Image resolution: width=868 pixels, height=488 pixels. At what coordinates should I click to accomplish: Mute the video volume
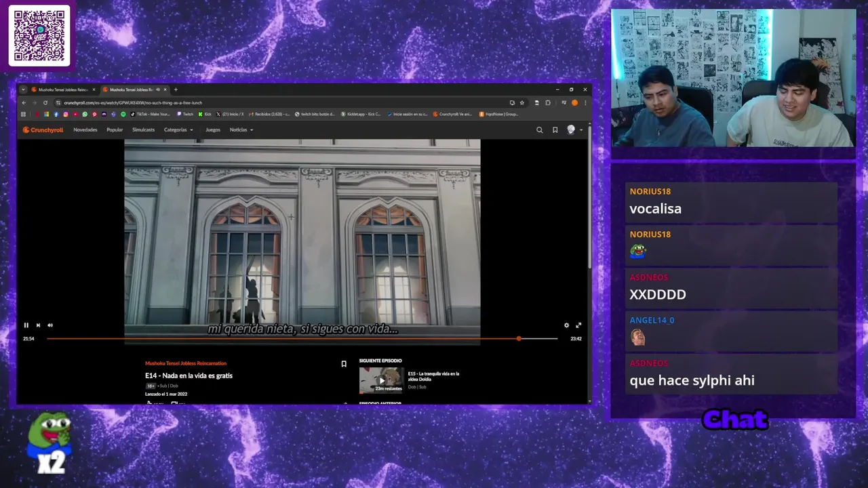pos(50,325)
